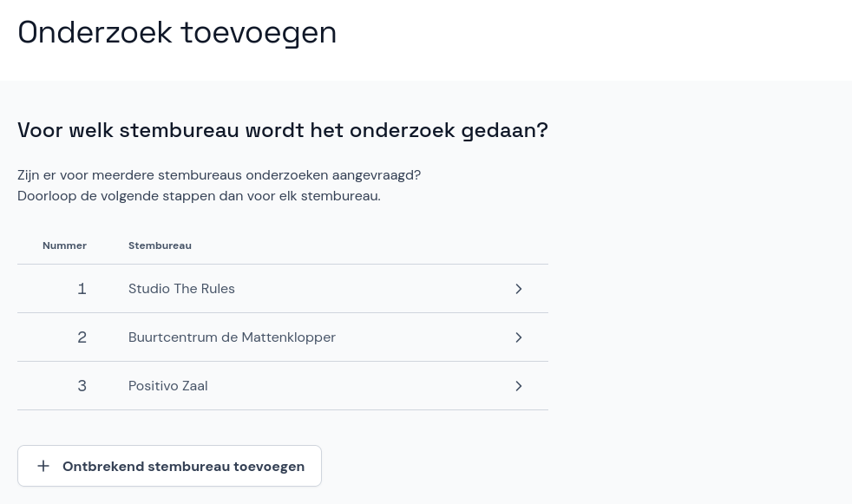Viewport: 852px width, 504px height.
Task: Click the right-arrow icon on the last row
Action: pos(518,385)
